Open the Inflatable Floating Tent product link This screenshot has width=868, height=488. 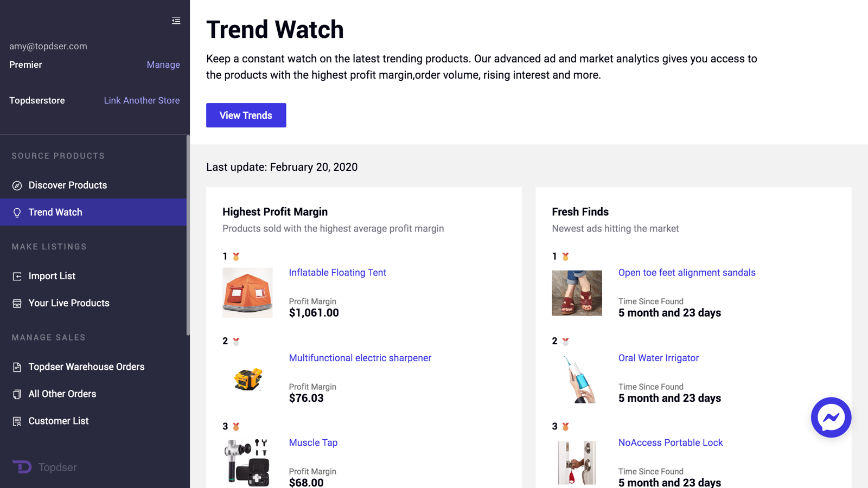point(337,273)
